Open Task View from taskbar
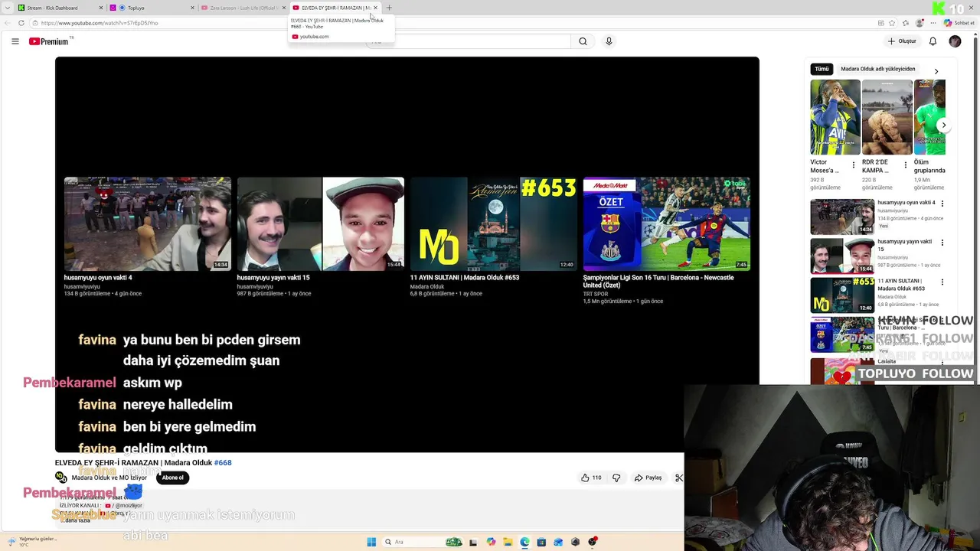 coord(472,542)
